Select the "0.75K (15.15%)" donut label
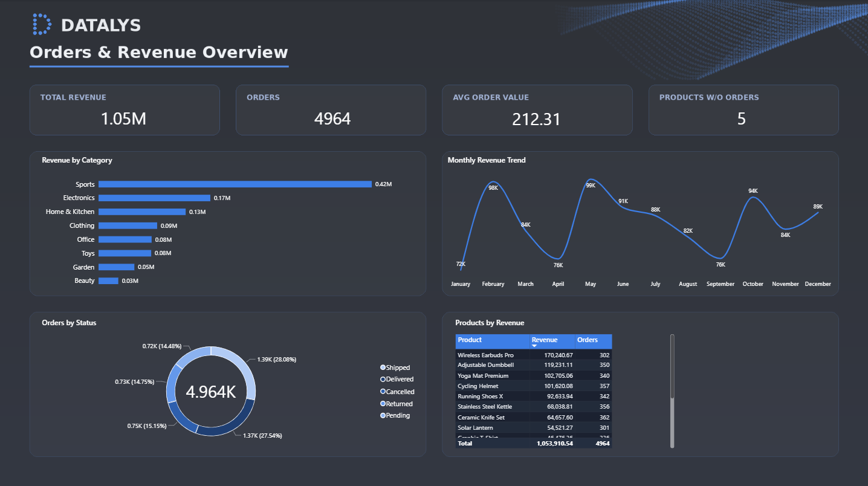 click(147, 426)
